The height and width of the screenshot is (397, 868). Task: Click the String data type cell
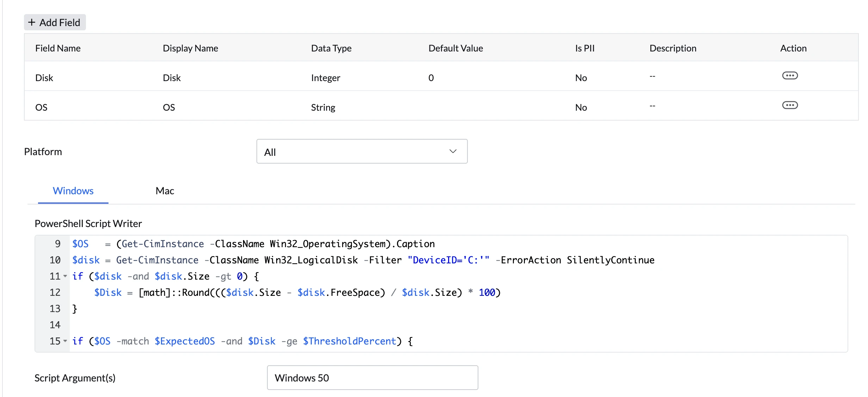tap(323, 108)
